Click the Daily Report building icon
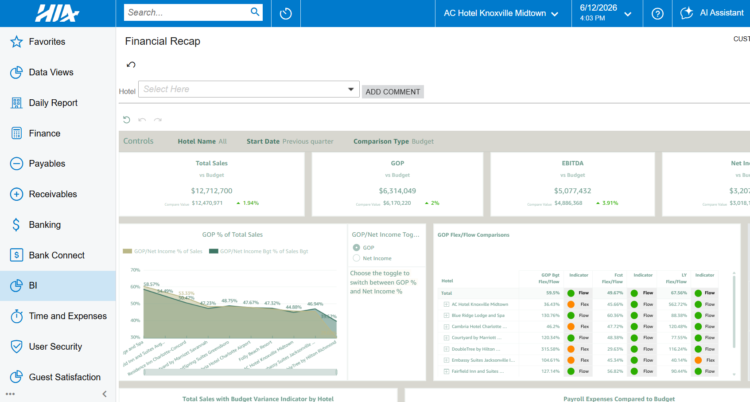Image resolution: width=750 pixels, height=402 pixels. (x=16, y=103)
